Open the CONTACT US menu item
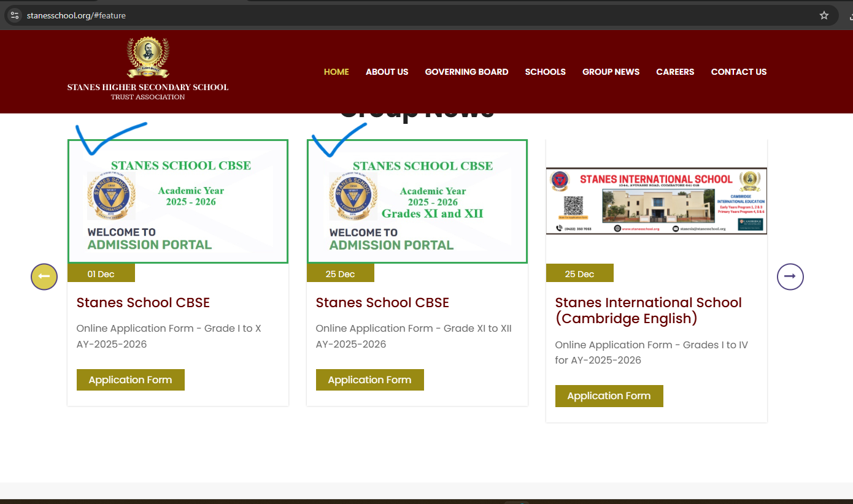Viewport: 853px width, 504px height. (x=739, y=72)
